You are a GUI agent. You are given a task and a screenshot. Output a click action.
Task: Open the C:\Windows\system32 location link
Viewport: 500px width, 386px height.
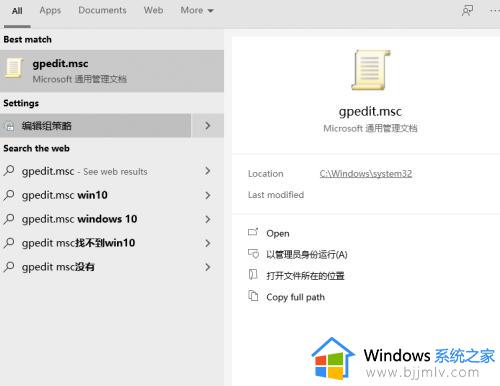coord(366,173)
